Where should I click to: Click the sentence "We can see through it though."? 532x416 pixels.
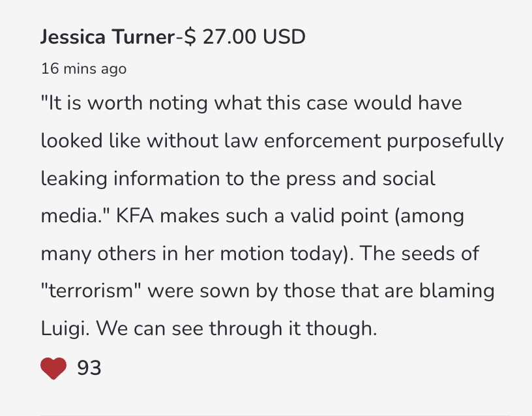[237, 329]
